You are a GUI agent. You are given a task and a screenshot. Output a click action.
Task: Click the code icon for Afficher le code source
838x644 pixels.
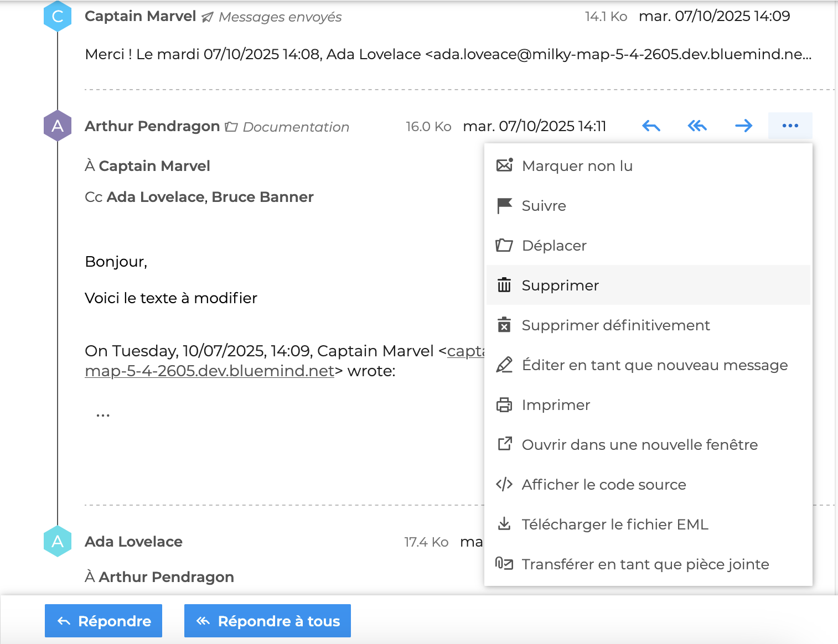pos(504,485)
